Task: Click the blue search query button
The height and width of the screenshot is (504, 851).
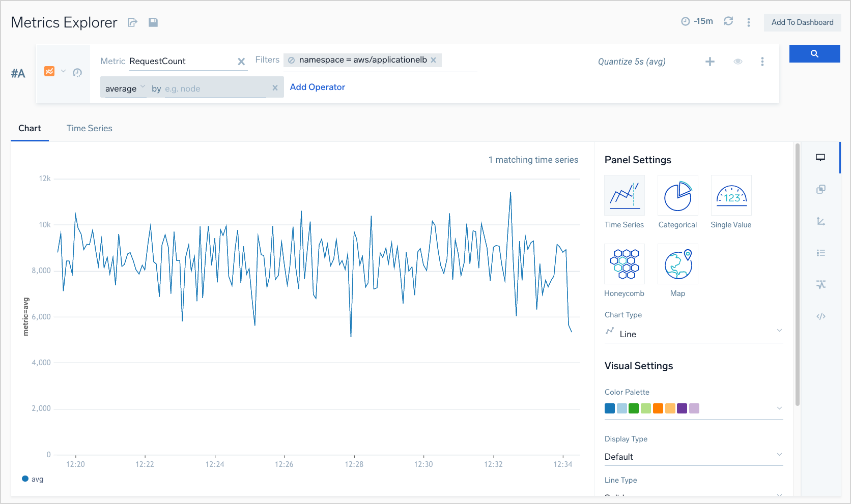Action: 814,54
